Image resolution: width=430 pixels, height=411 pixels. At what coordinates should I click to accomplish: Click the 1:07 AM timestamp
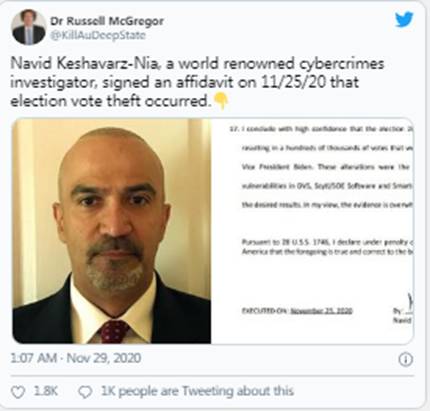click(x=34, y=358)
